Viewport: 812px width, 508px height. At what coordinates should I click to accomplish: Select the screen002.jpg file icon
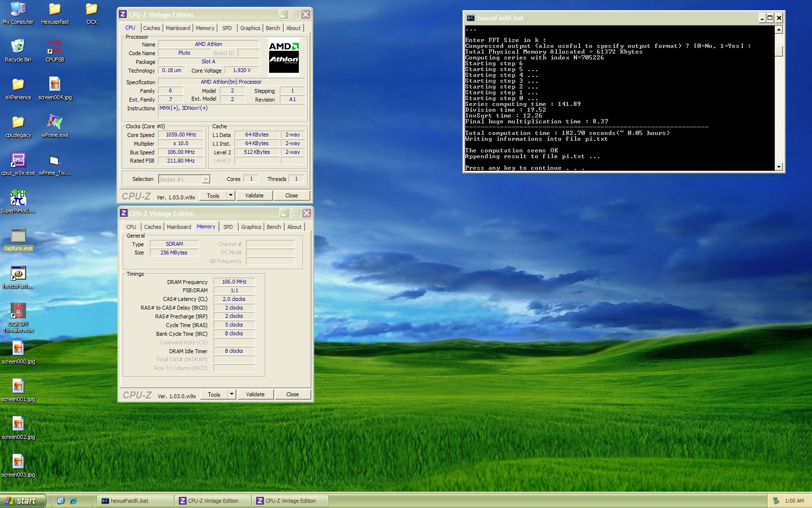pyautogui.click(x=18, y=429)
